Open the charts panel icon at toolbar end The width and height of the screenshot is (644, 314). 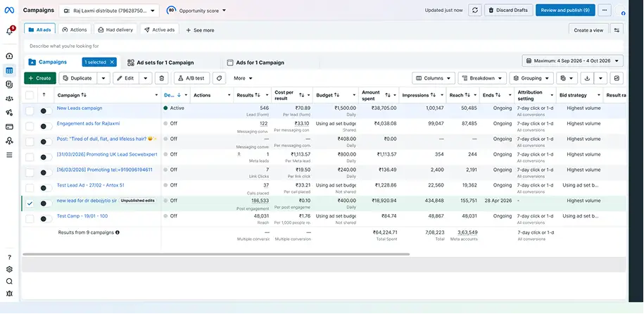617,78
